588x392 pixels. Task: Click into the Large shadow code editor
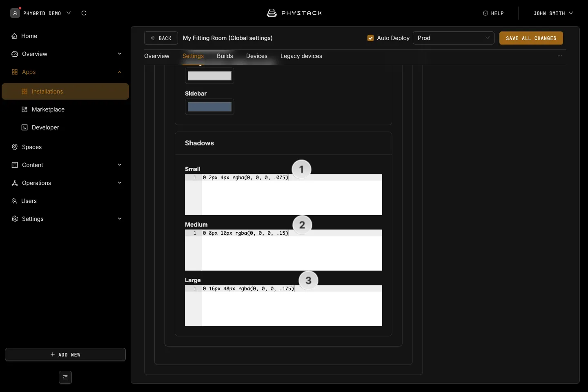click(283, 306)
